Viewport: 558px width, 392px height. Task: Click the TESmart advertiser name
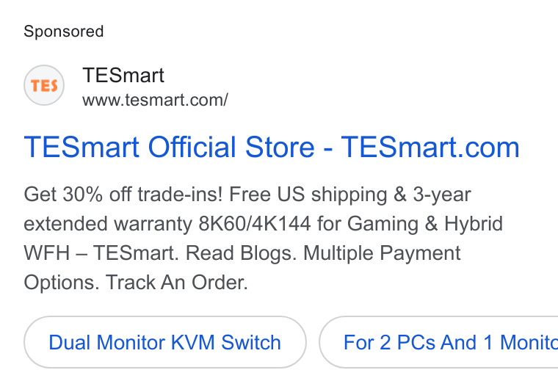(x=123, y=75)
